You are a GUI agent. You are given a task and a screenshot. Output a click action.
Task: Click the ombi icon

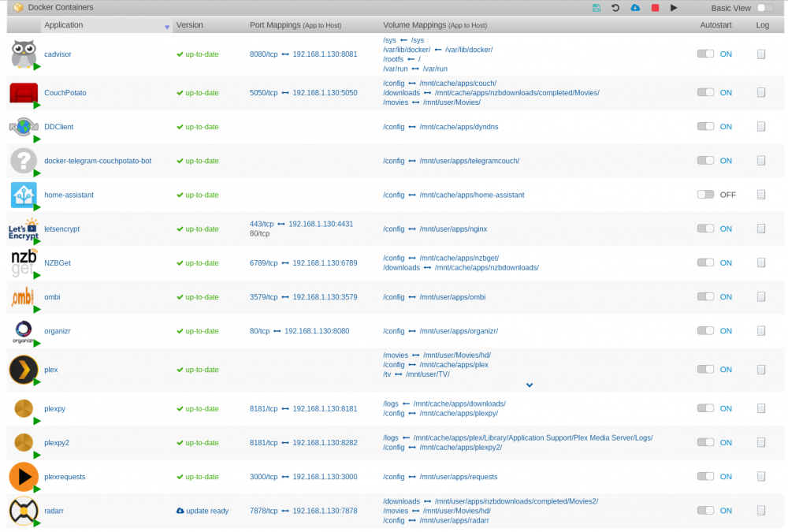click(23, 297)
